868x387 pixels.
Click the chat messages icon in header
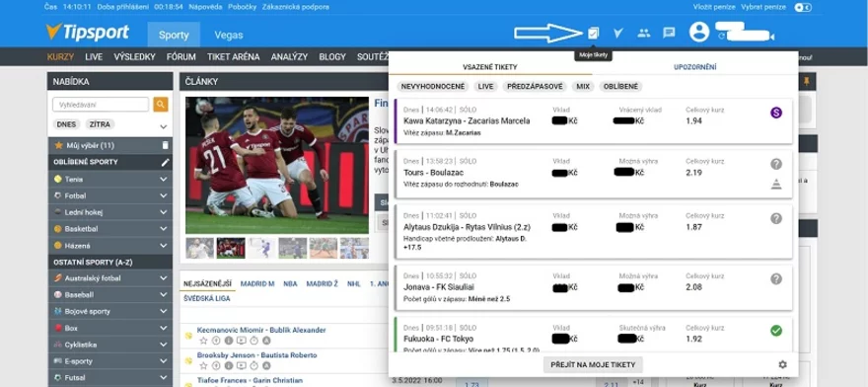point(669,33)
